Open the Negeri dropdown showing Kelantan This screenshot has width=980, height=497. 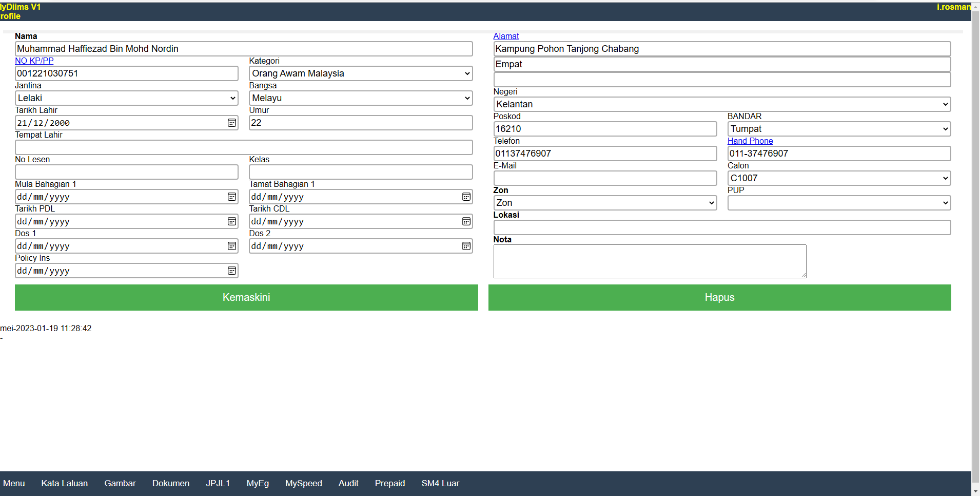coord(721,104)
